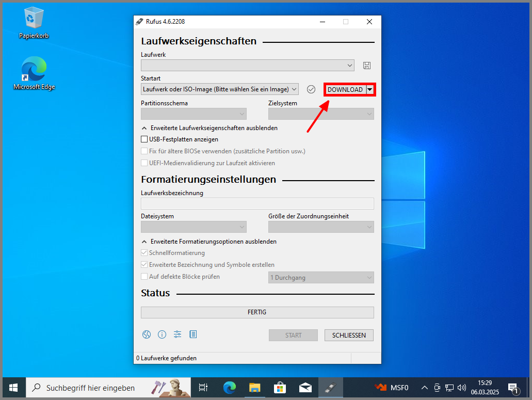Click Rufus taskbar icon
532x400 pixels.
(330, 388)
